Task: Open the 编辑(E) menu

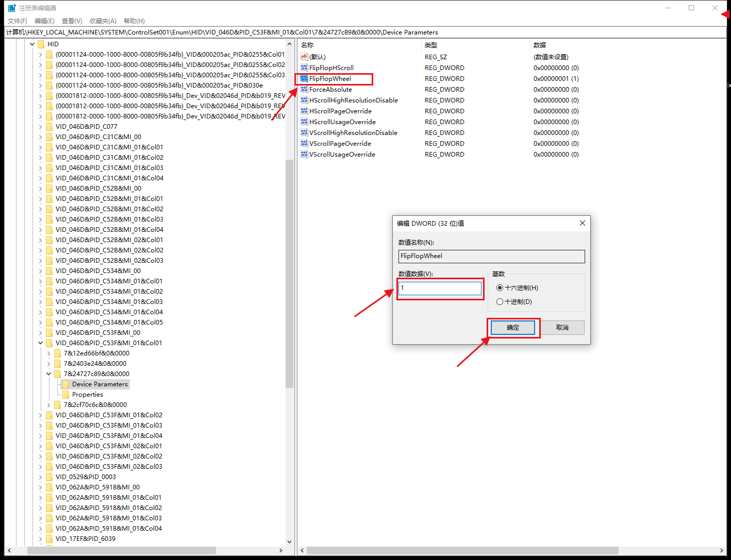Action: click(44, 21)
